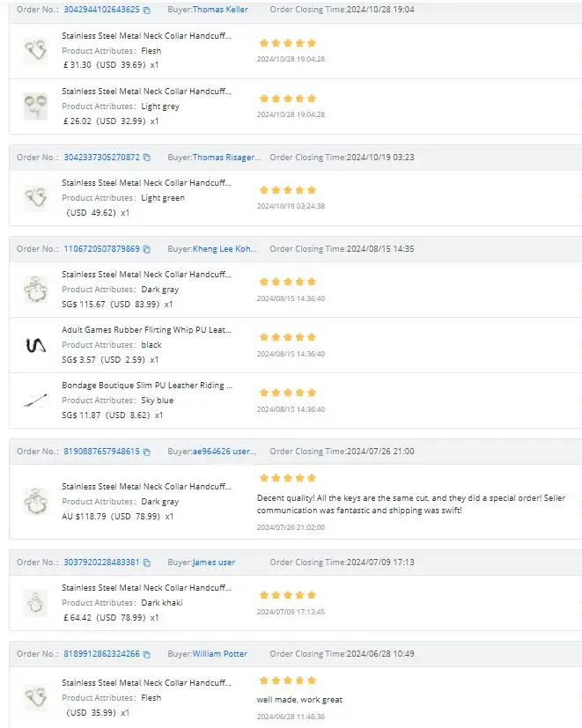The height and width of the screenshot is (728, 582).
Task: Open the Adult Games Rubber Flirting Whip title
Action: click(x=146, y=330)
